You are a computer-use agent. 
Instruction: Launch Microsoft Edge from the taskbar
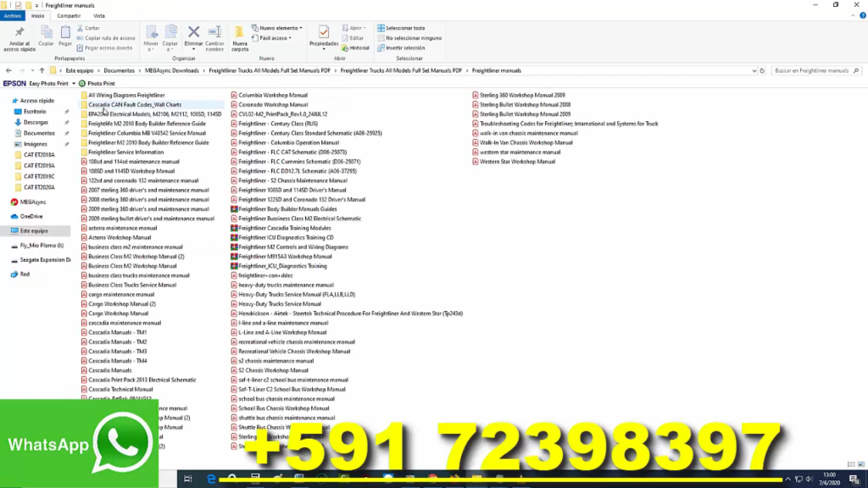coord(211,479)
